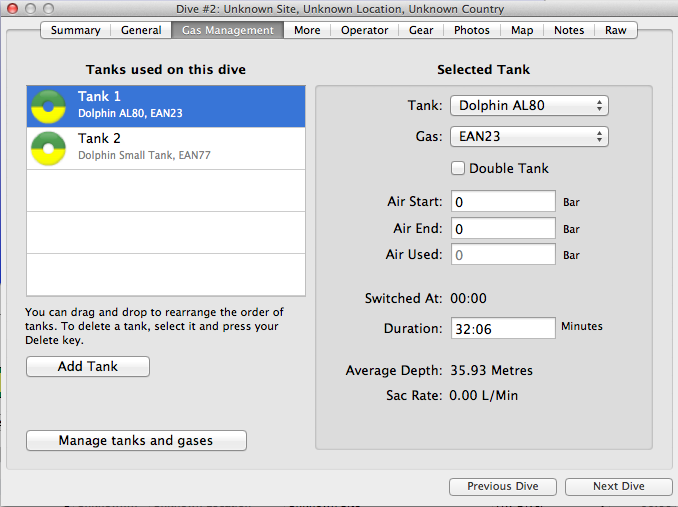Image resolution: width=678 pixels, height=507 pixels.
Task: Enable the Double Tank checkbox
Action: pos(459,168)
